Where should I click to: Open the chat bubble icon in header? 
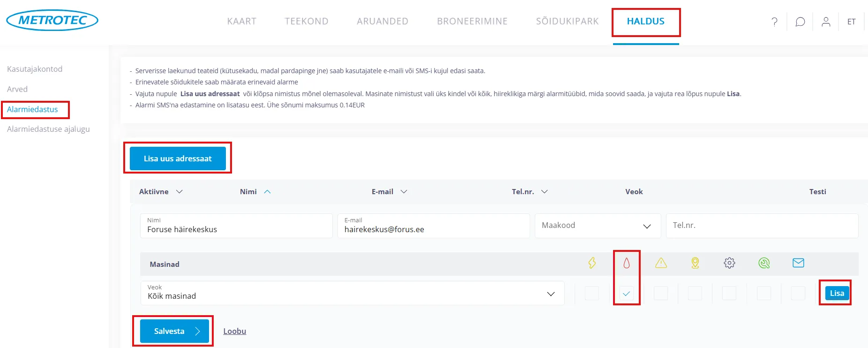[800, 22]
